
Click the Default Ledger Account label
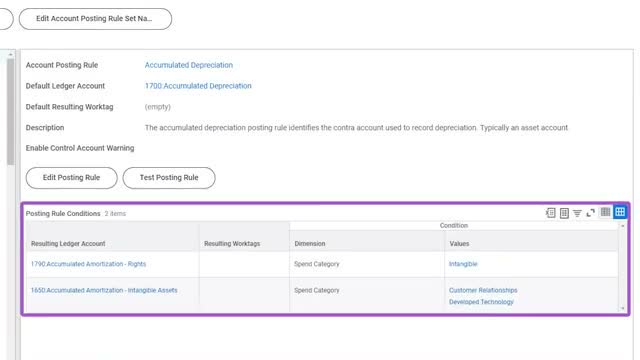tap(65, 86)
